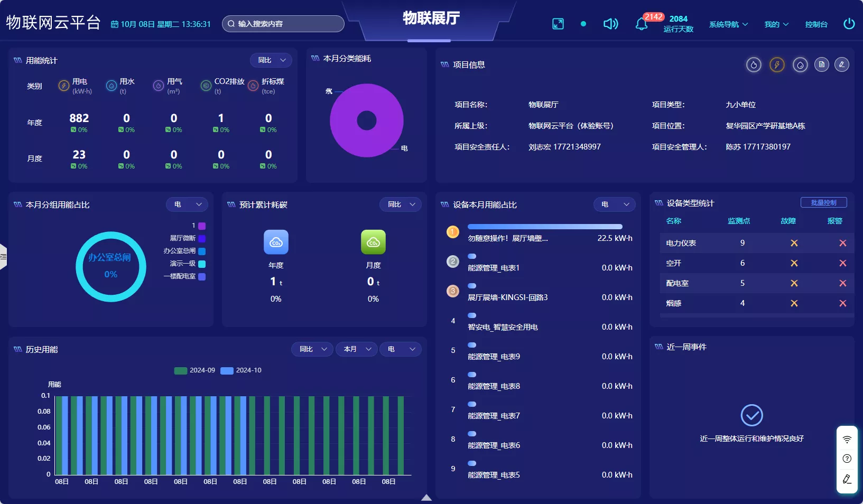Click the green 月度 CO2 cloud icon

(373, 242)
